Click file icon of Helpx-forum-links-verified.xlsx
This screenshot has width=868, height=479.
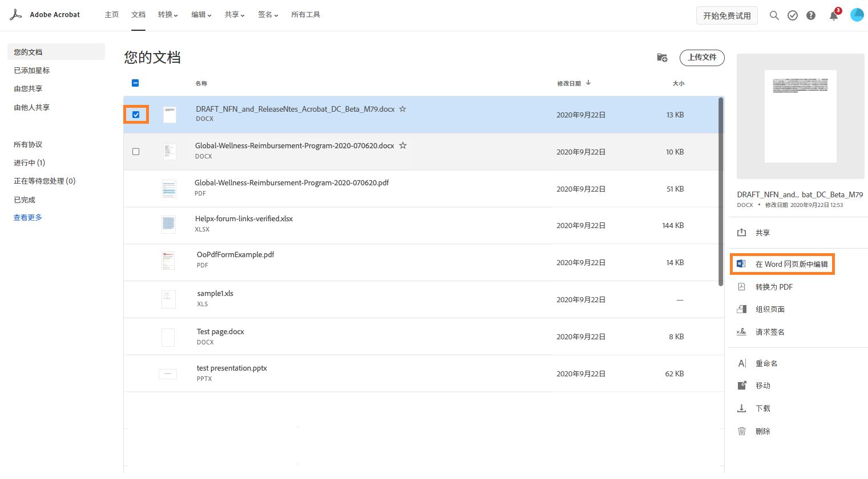tap(168, 225)
